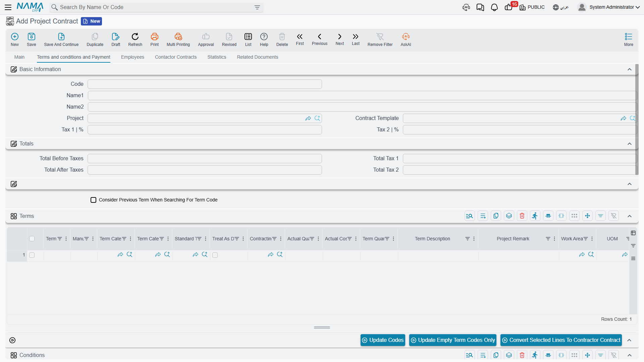Viewport: 644px width, 362px height.
Task: Open AskAI assistant
Action: [406, 39]
